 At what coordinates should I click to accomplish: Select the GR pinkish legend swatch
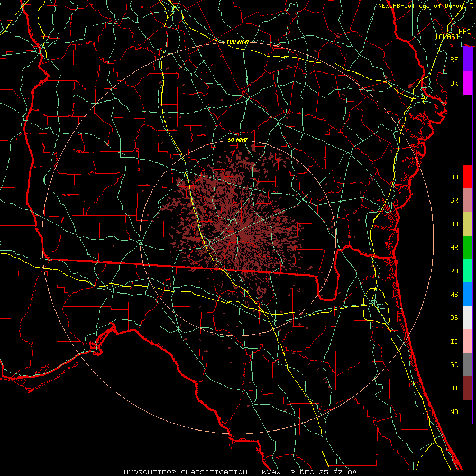click(x=467, y=200)
